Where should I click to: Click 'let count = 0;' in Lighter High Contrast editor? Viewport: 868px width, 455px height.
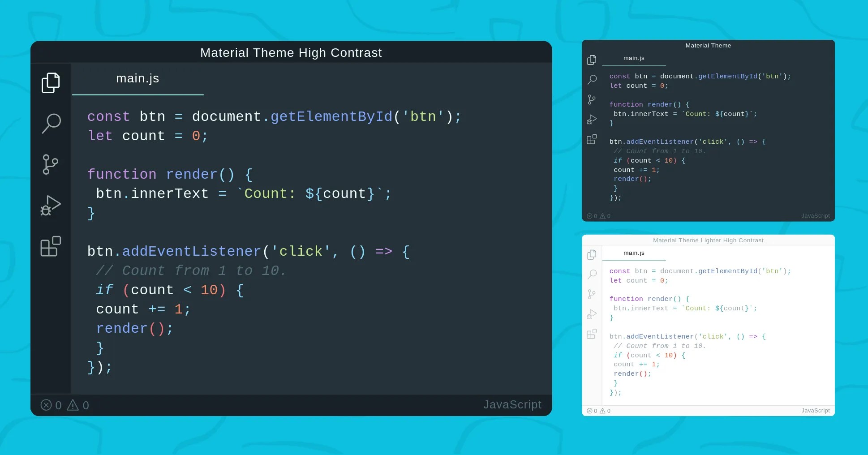point(639,281)
